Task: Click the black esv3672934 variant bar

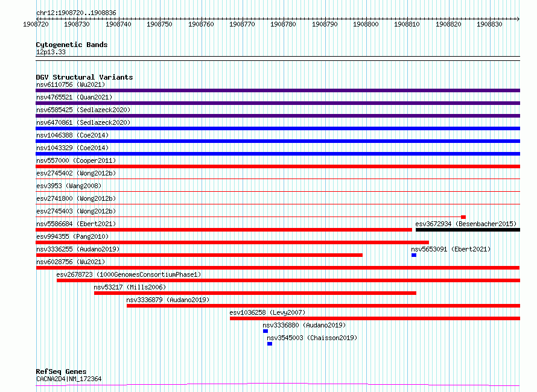Action: click(x=468, y=230)
